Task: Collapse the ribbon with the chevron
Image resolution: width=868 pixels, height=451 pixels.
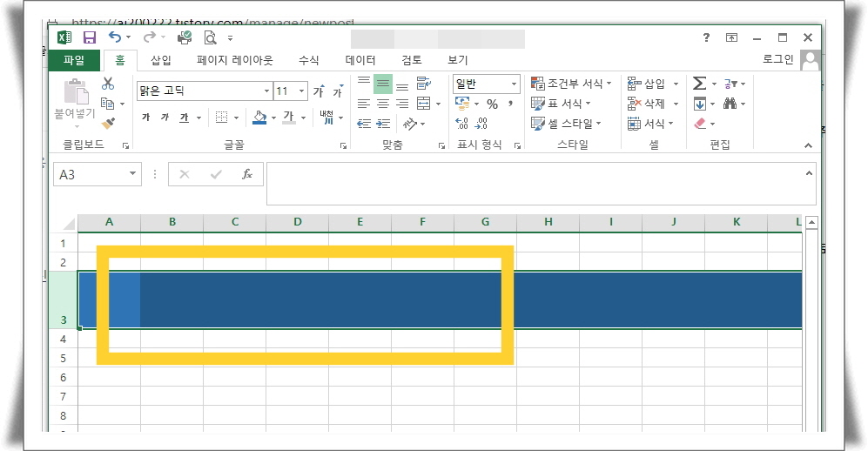Action: [808, 145]
